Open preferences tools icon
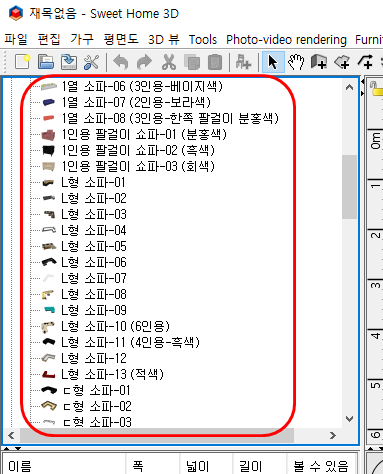This screenshot has width=383, height=474. pos(92,62)
